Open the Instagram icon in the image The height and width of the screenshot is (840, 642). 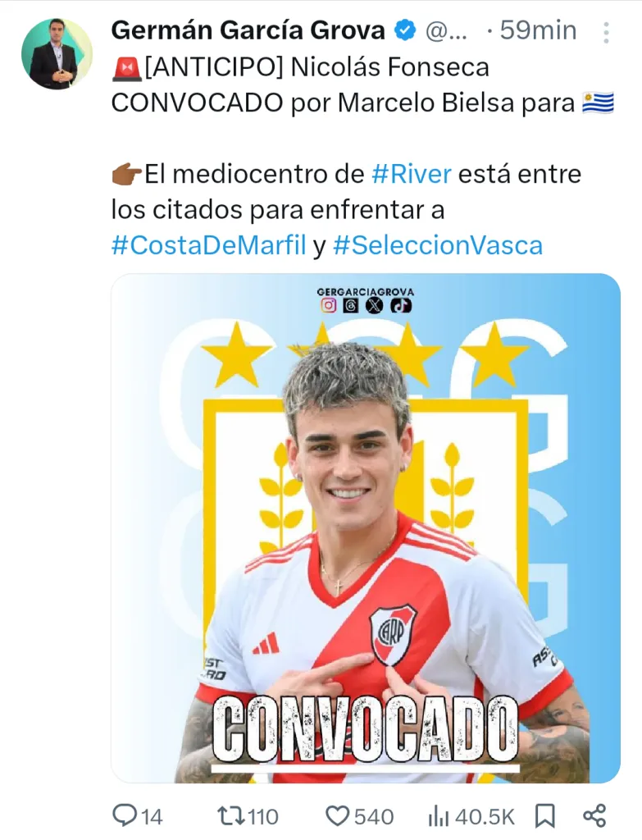[x=329, y=305]
